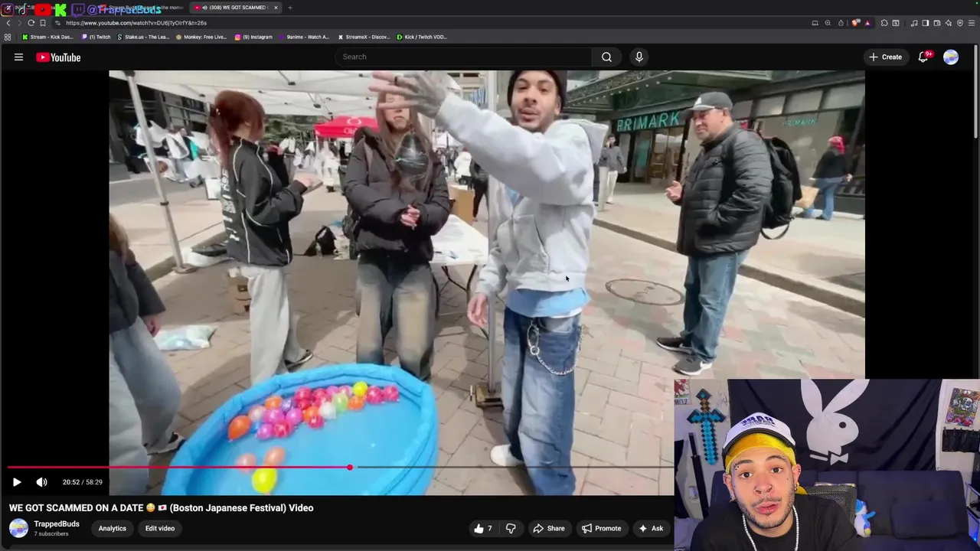Image resolution: width=980 pixels, height=551 pixels.
Task: Click the YouTube search magnifier button
Action: [x=606, y=57]
